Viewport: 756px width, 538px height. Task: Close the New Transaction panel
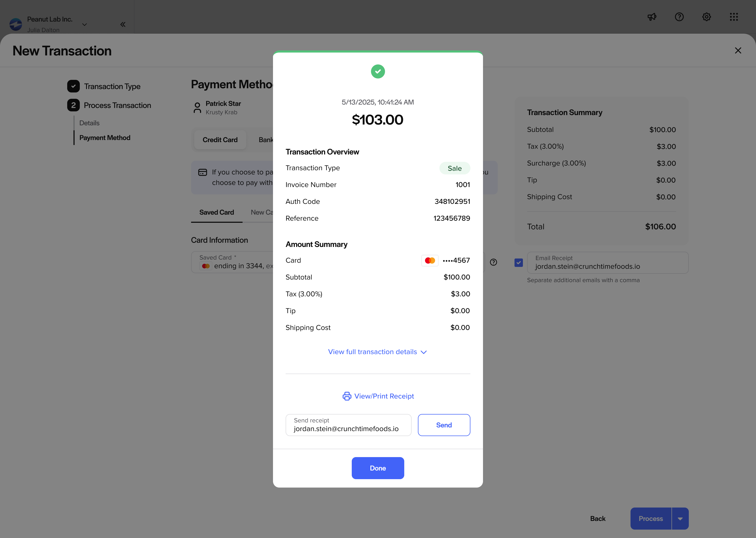pyautogui.click(x=738, y=50)
